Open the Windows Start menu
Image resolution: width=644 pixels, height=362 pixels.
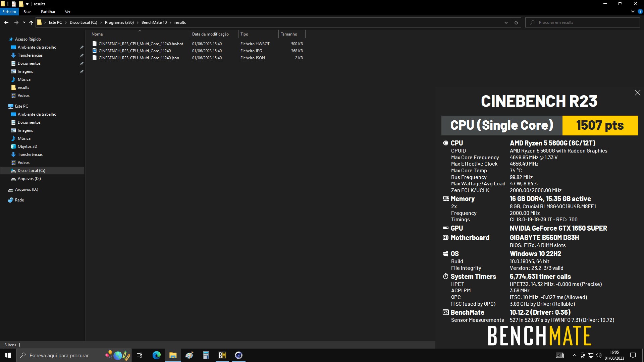click(x=8, y=355)
